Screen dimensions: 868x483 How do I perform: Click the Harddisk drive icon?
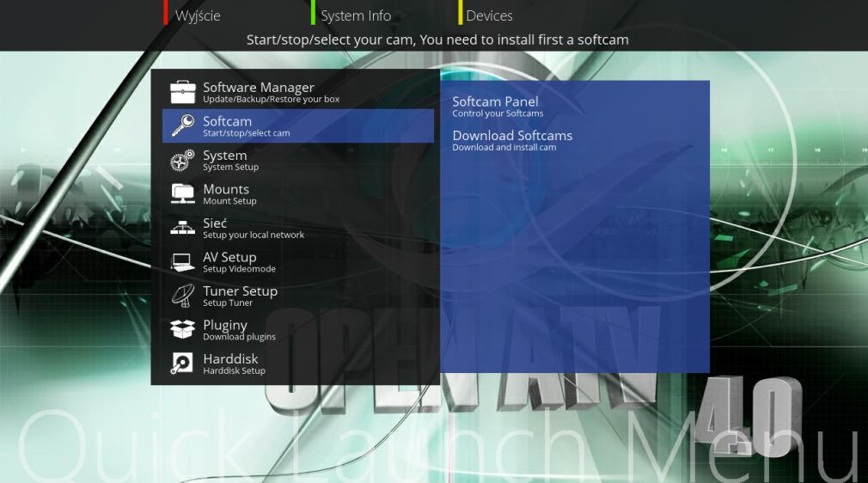(181, 364)
